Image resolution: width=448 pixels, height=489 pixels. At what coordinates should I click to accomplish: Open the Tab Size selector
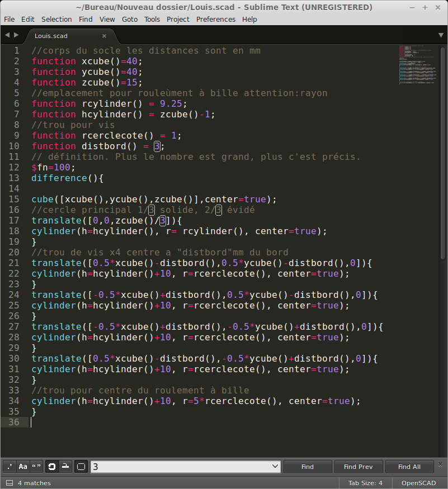tap(365, 483)
